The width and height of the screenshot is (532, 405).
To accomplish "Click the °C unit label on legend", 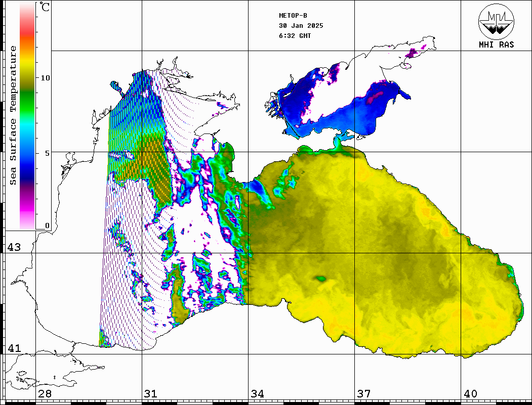I will pos(45,7).
